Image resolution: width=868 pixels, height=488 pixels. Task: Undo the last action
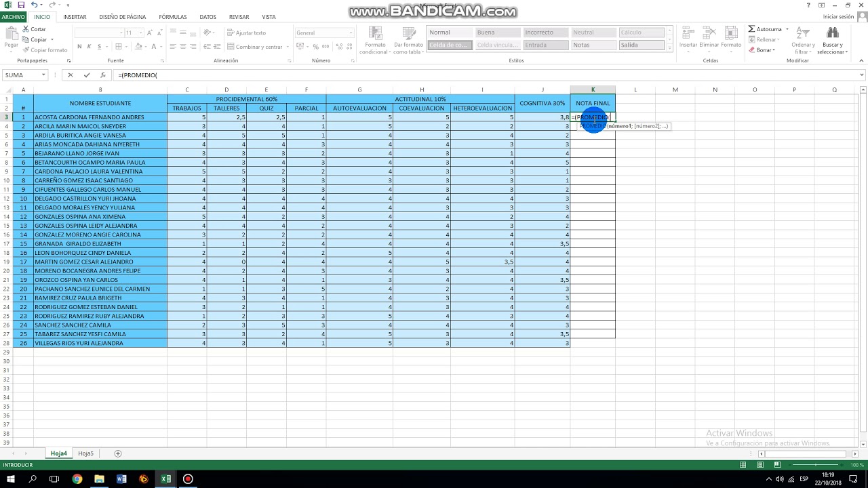coord(34,5)
